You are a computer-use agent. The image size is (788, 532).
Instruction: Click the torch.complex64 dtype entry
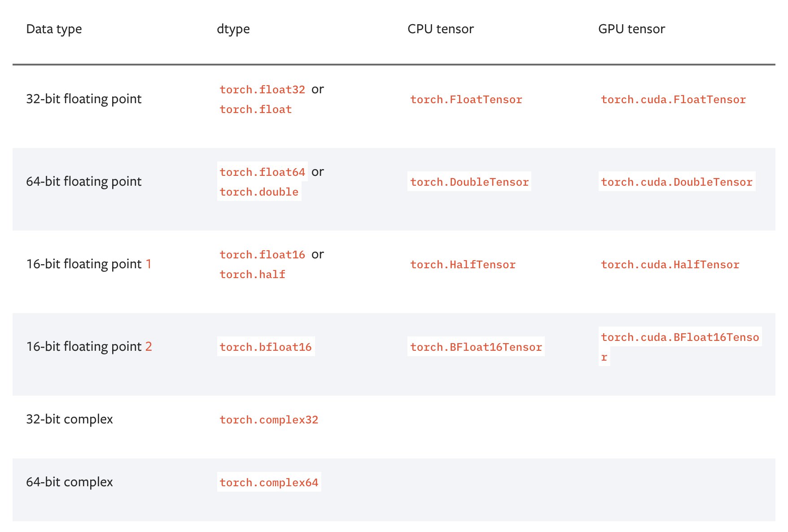[269, 483]
